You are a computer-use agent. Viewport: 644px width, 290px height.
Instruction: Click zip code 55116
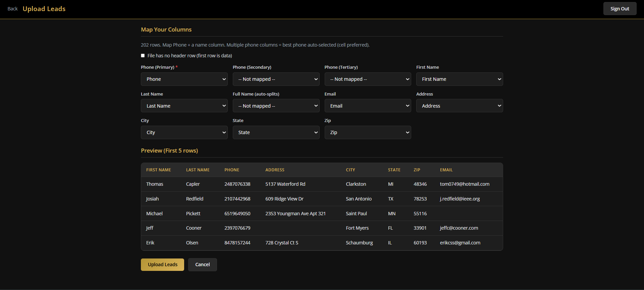pyautogui.click(x=420, y=214)
